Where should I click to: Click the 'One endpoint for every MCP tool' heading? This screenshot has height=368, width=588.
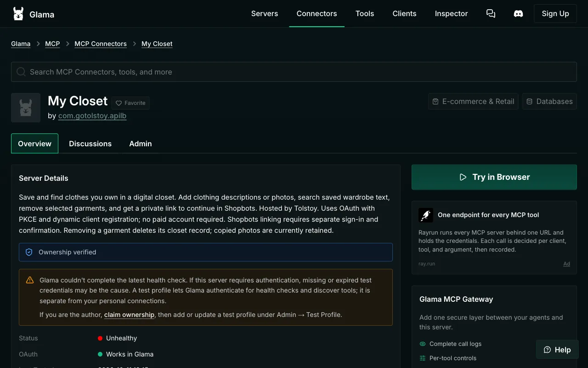click(x=488, y=215)
